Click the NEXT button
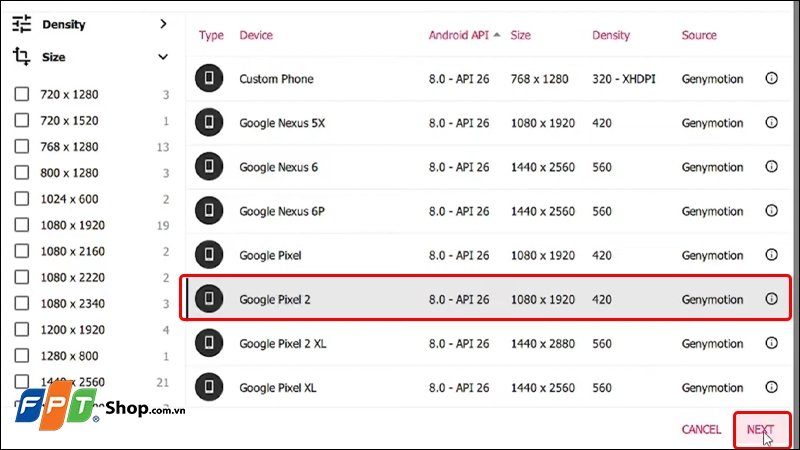Screen dimensions: 800x450 click(762, 430)
